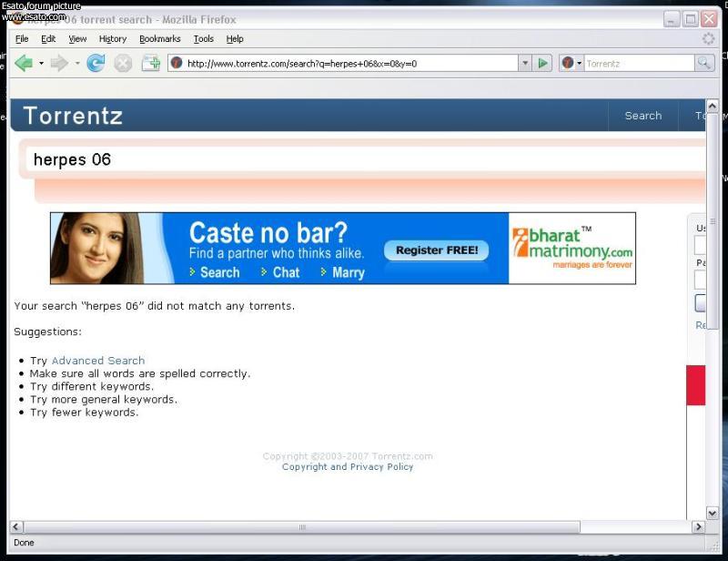Open the View menu
The height and width of the screenshot is (561, 728).
[77, 39]
